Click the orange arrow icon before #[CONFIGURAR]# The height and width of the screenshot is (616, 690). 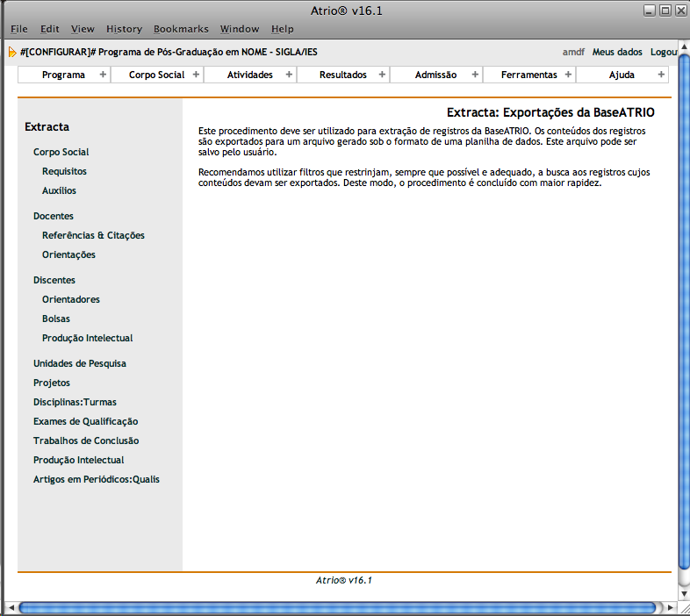[x=12, y=52]
